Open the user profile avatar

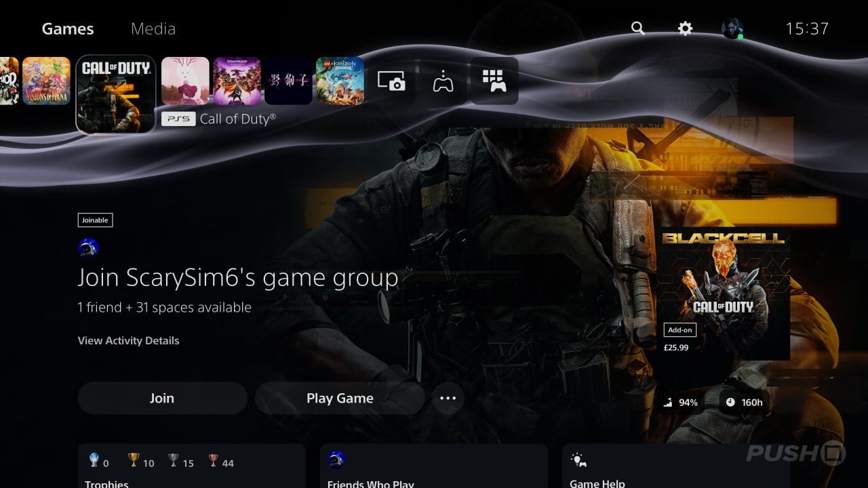pyautogui.click(x=732, y=28)
